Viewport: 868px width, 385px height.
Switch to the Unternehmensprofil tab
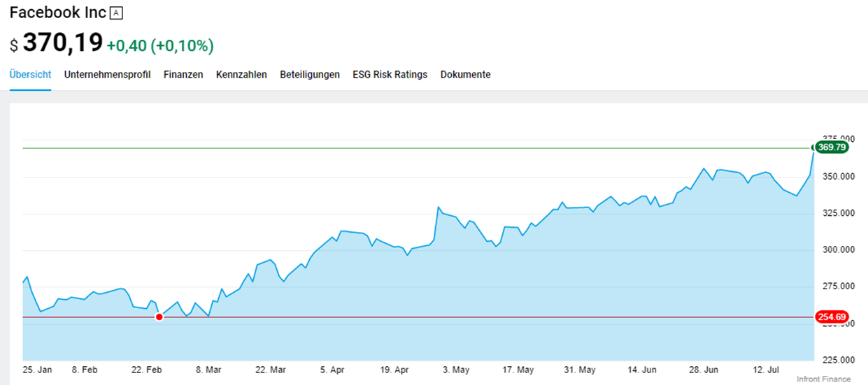107,75
